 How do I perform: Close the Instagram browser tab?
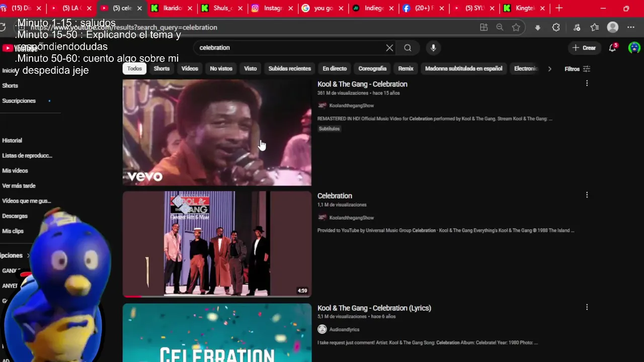click(290, 8)
